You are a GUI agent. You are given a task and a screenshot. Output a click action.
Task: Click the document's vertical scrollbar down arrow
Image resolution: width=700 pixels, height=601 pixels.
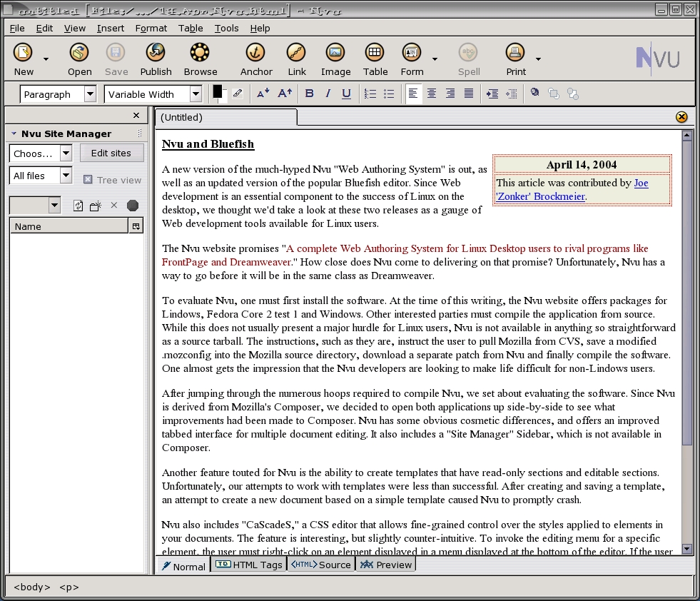click(687, 548)
